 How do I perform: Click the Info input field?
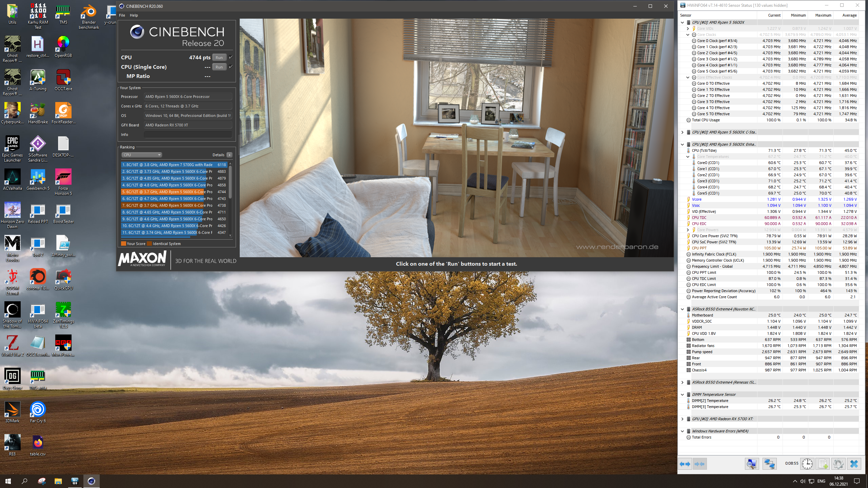coord(188,135)
